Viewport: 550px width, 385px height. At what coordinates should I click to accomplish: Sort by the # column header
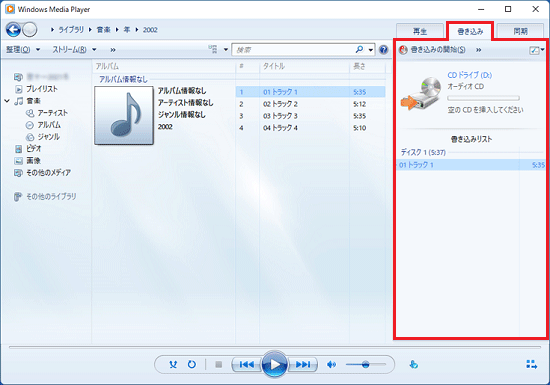pos(247,66)
